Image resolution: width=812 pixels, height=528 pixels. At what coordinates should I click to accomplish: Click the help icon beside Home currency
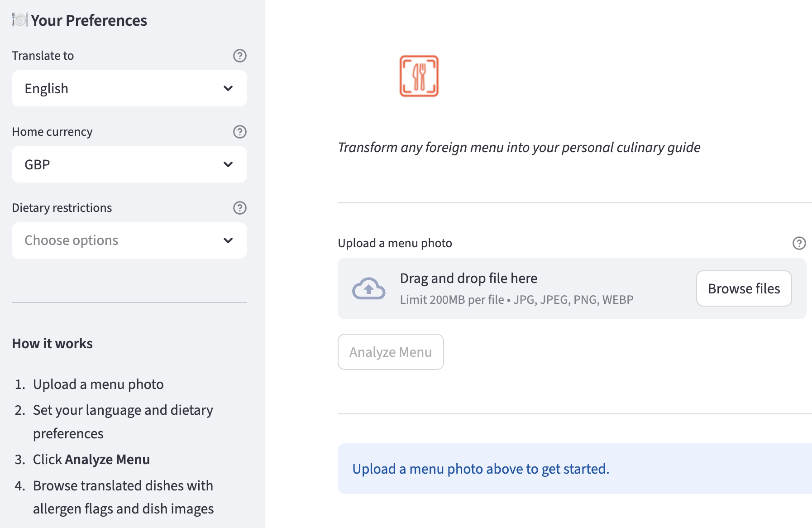pyautogui.click(x=239, y=132)
